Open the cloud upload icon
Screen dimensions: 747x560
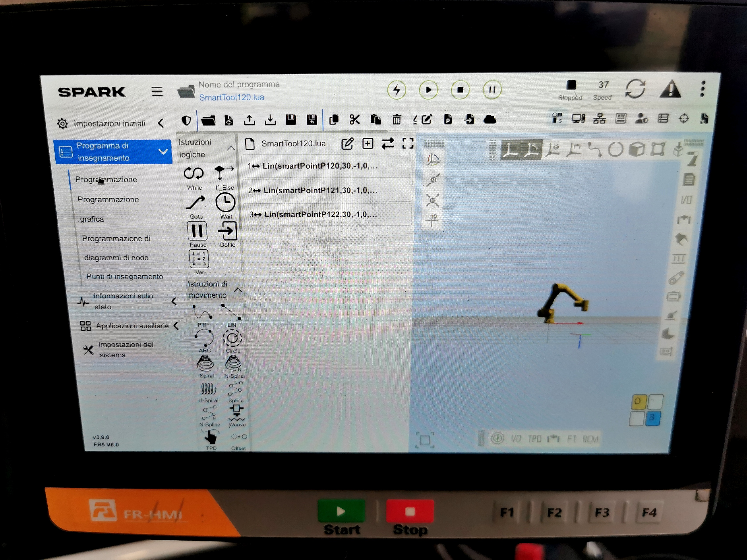pyautogui.click(x=490, y=119)
